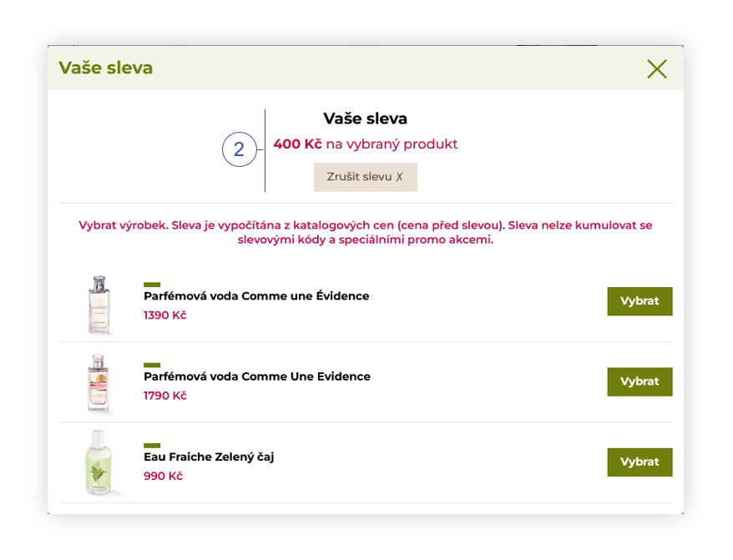Open thumbnail of 1390 Kč perfume bottle
This screenshot has height=560, width=733.
click(x=99, y=305)
